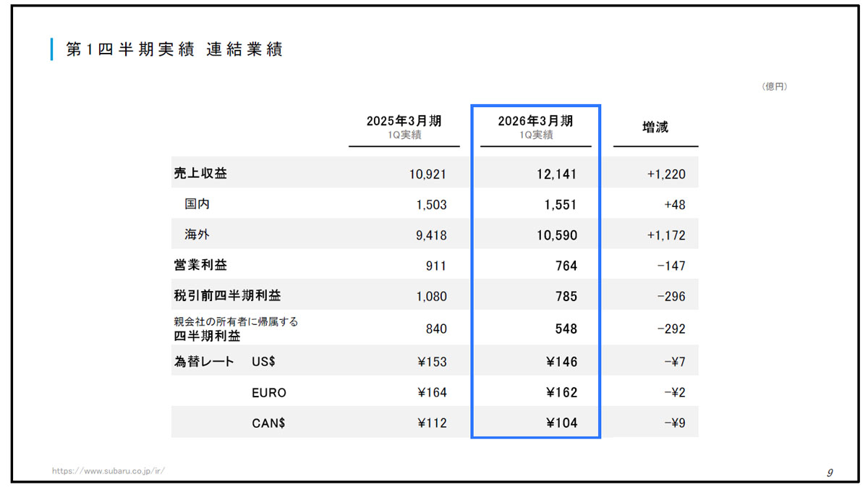Image resolution: width=868 pixels, height=490 pixels.
Task: Click the US$ currency label
Action: [264, 361]
